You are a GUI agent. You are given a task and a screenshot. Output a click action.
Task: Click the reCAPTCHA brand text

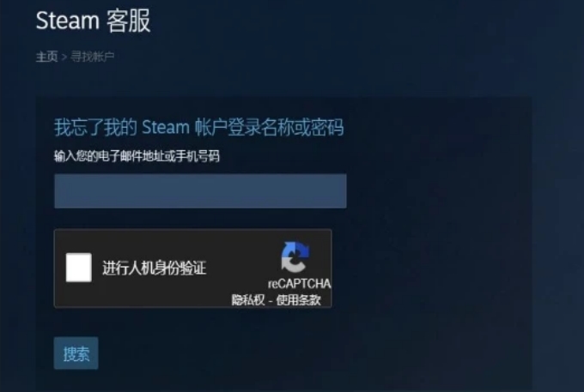(x=299, y=284)
